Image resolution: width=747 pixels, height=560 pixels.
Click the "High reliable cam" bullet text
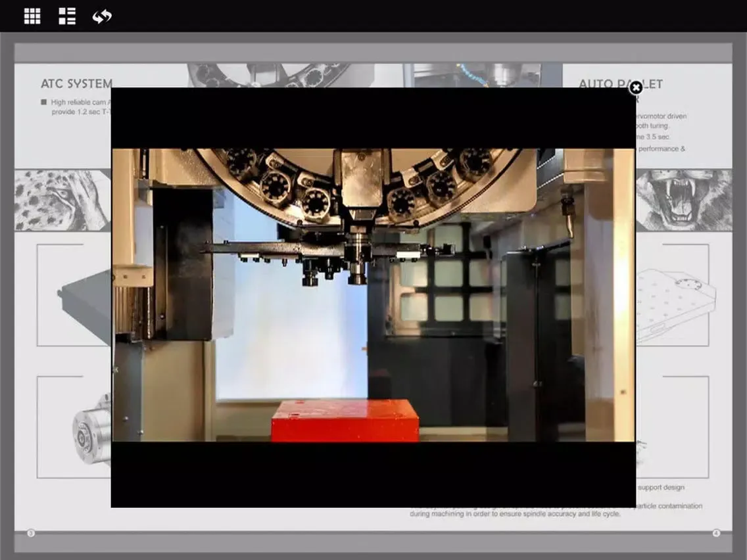pyautogui.click(x=80, y=102)
